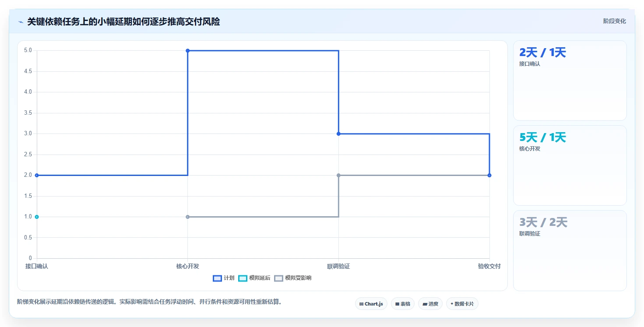Click the 3天 / 2天 value card

tap(570, 250)
